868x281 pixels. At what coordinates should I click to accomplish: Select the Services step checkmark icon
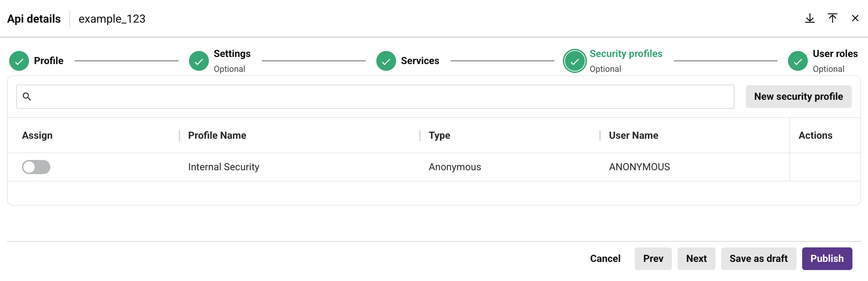[386, 61]
